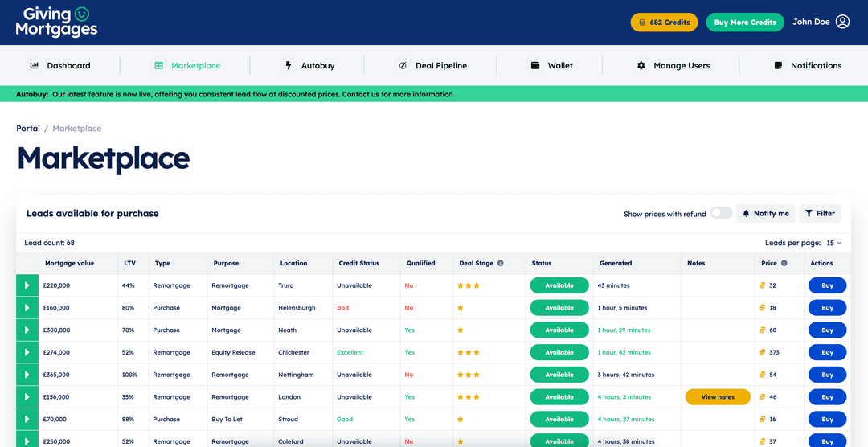The height and width of the screenshot is (447, 868).
Task: Buy the Chichester lead for 373 credits
Action: tap(827, 352)
